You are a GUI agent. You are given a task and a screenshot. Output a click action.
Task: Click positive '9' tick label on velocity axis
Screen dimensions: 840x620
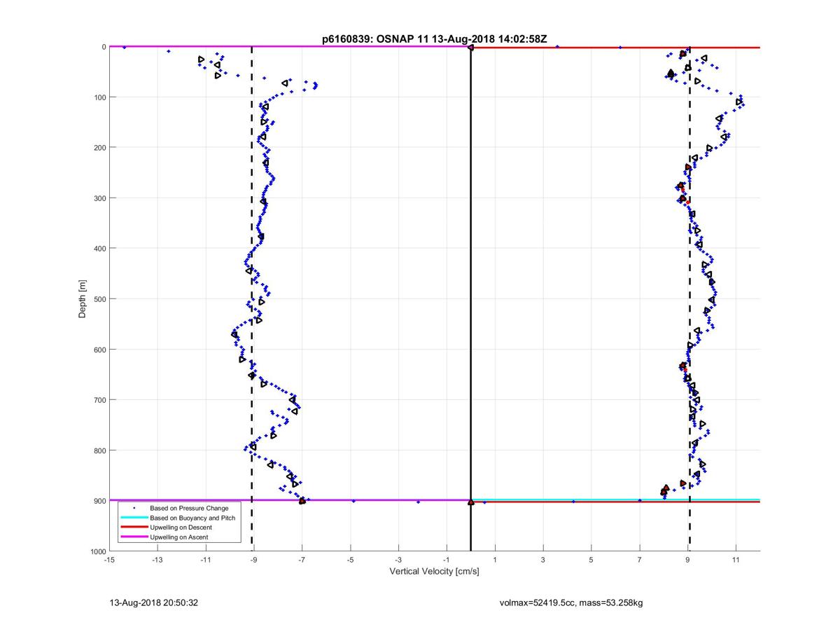[688, 560]
